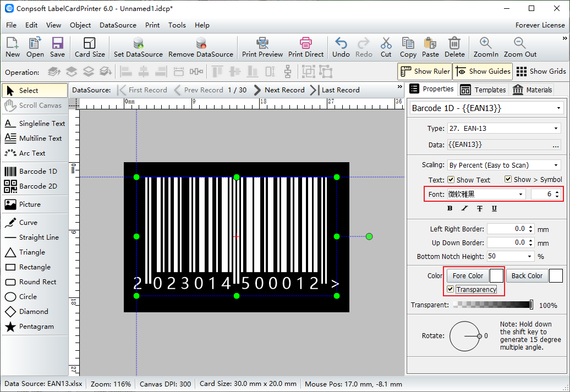
Task: Switch to the Materials tab
Action: (x=532, y=90)
